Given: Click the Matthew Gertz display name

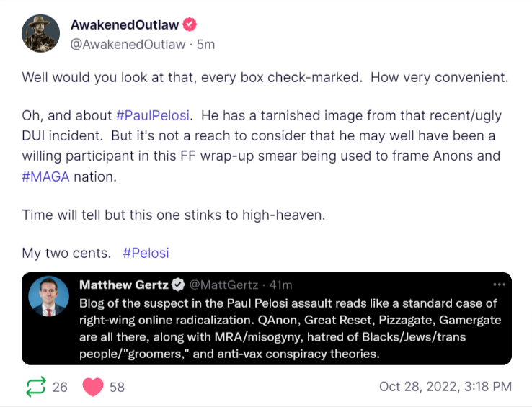Looking at the screenshot, I should [123, 285].
